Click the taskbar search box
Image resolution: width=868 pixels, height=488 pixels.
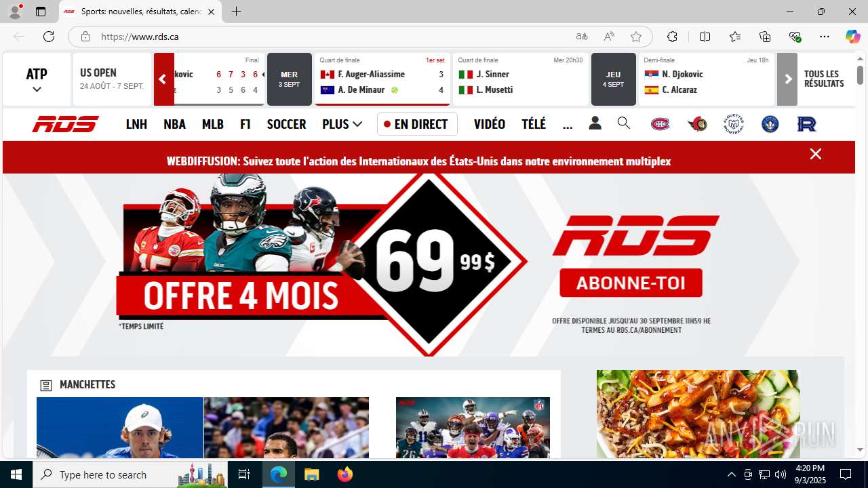pyautogui.click(x=130, y=474)
